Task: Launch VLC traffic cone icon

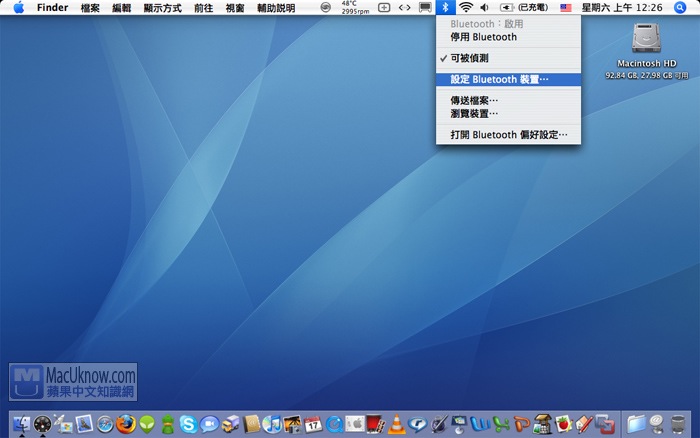Action: pos(396,424)
